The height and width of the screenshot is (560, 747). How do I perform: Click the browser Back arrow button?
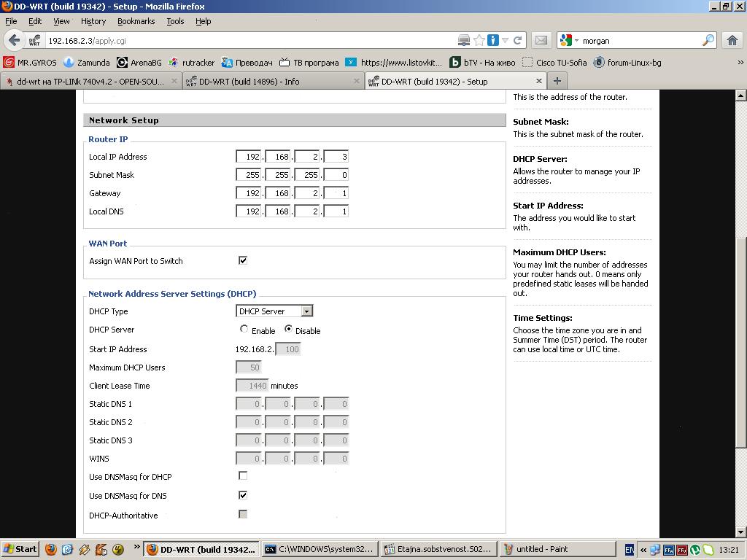click(x=14, y=41)
